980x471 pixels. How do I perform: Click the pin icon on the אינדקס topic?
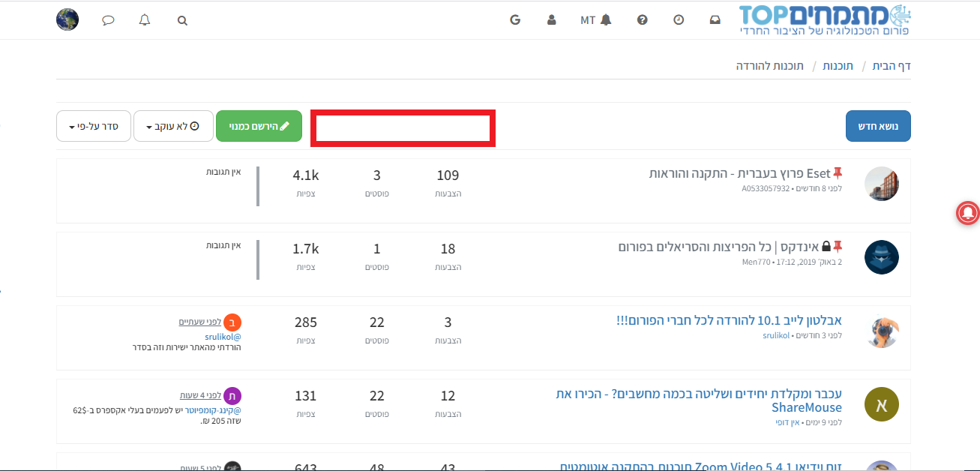click(838, 247)
